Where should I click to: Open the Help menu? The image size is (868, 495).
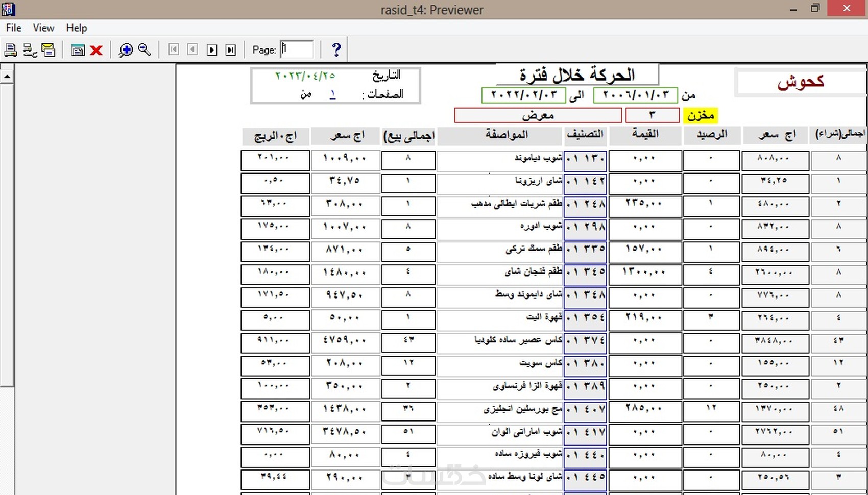pos(77,28)
